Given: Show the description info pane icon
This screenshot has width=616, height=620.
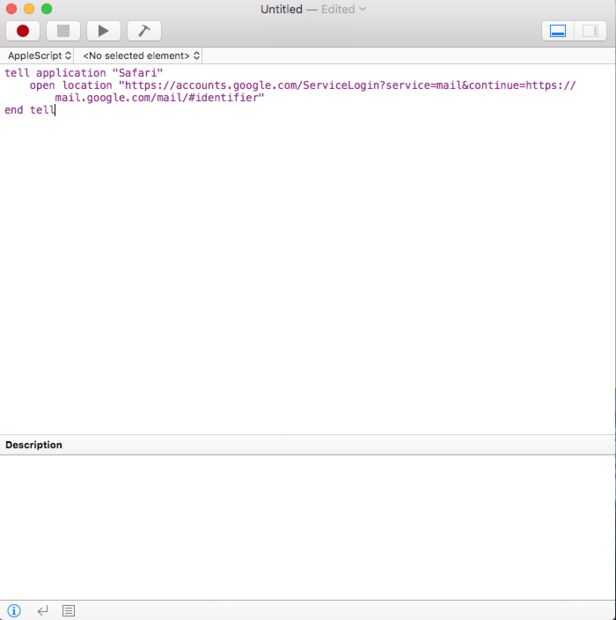Looking at the screenshot, I should 14,611.
